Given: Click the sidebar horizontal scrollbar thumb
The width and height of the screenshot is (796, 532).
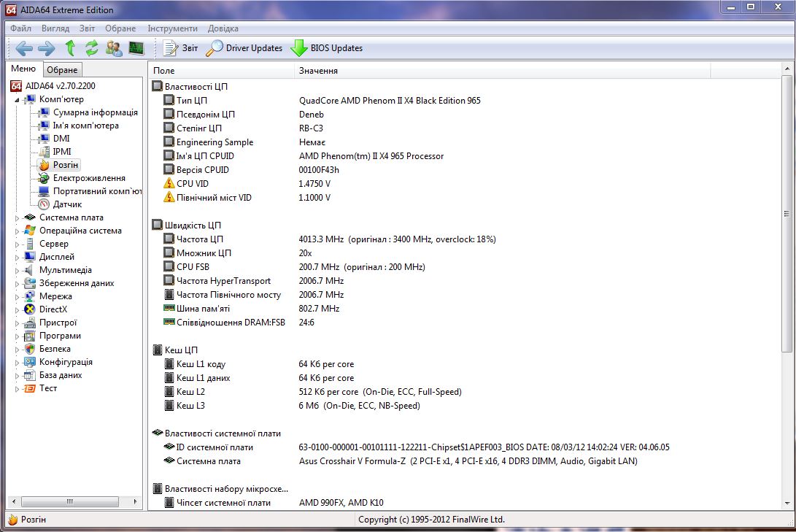Looking at the screenshot, I should tap(70, 501).
